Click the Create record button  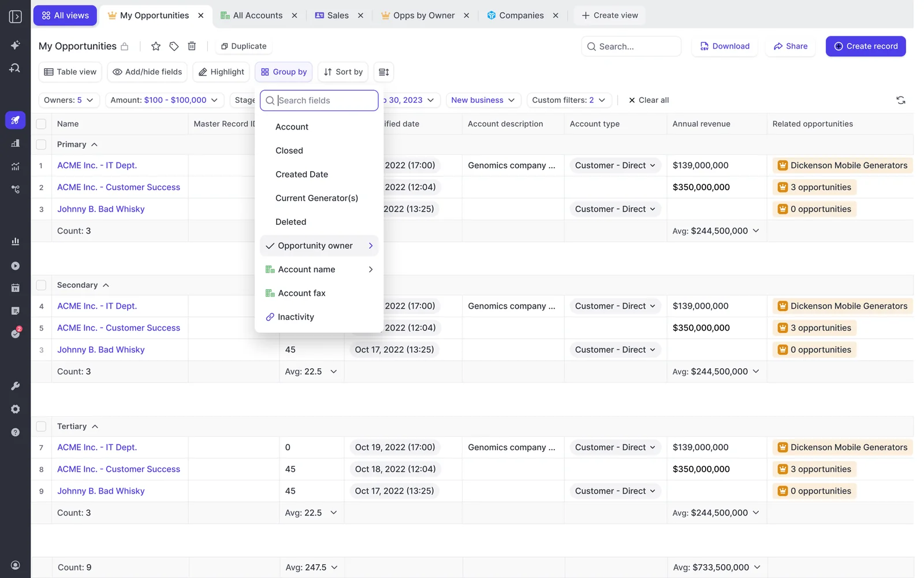(866, 46)
